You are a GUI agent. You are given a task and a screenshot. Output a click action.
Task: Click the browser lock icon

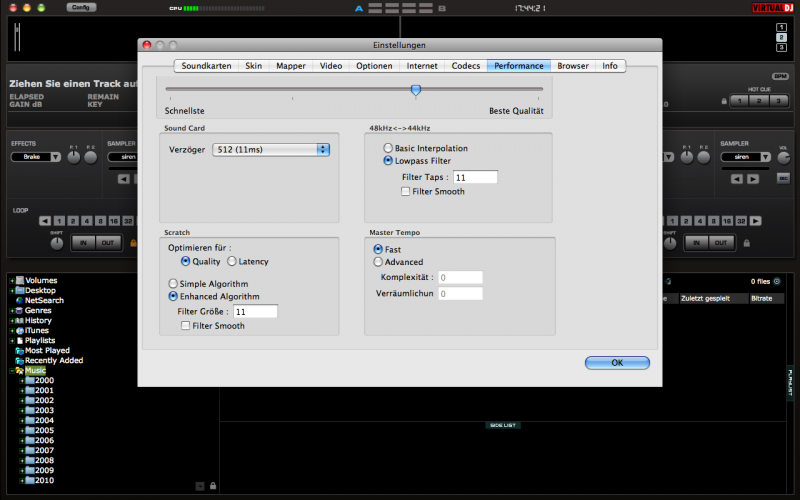pos(213,486)
